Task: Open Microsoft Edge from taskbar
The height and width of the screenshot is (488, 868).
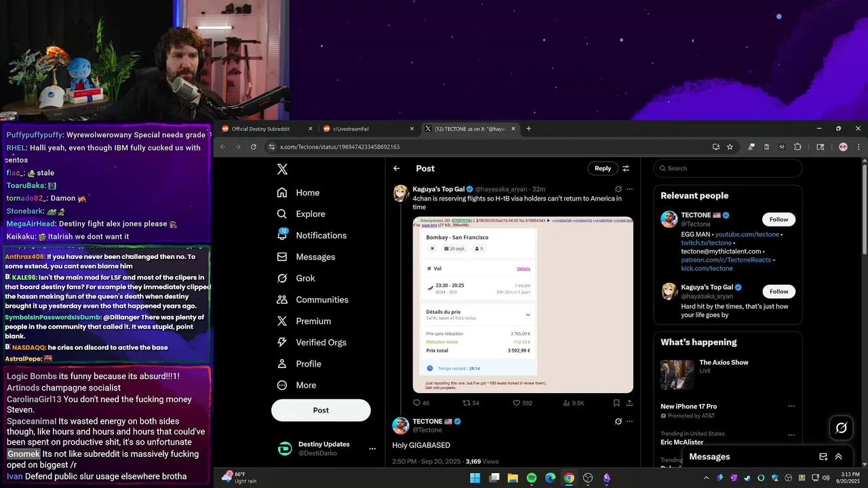Action: [x=550, y=478]
